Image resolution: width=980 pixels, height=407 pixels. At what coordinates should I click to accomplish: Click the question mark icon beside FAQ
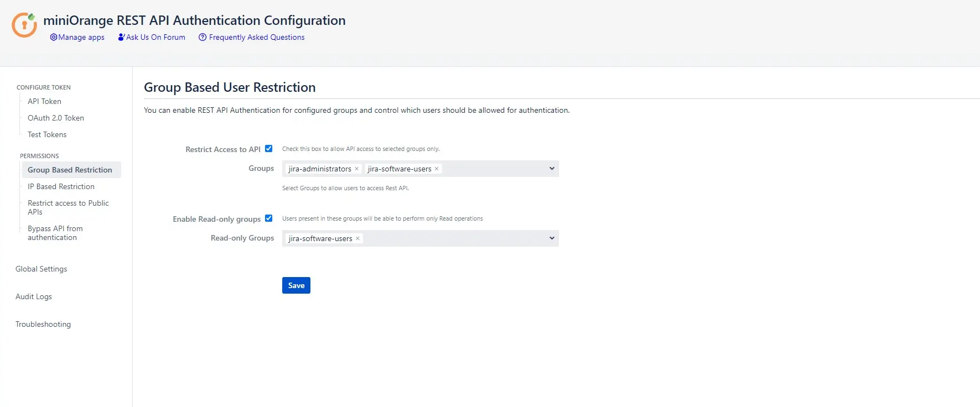click(203, 37)
